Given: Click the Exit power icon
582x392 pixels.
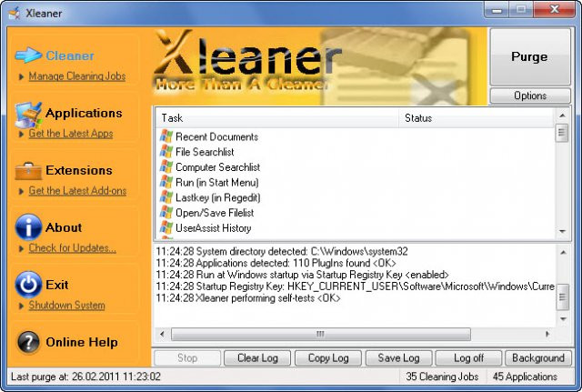Looking at the screenshot, I should pos(28,285).
